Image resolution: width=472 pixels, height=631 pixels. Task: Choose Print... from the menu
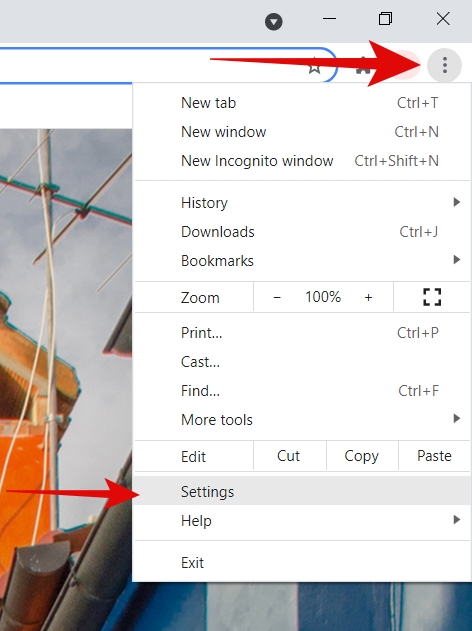pos(302,332)
